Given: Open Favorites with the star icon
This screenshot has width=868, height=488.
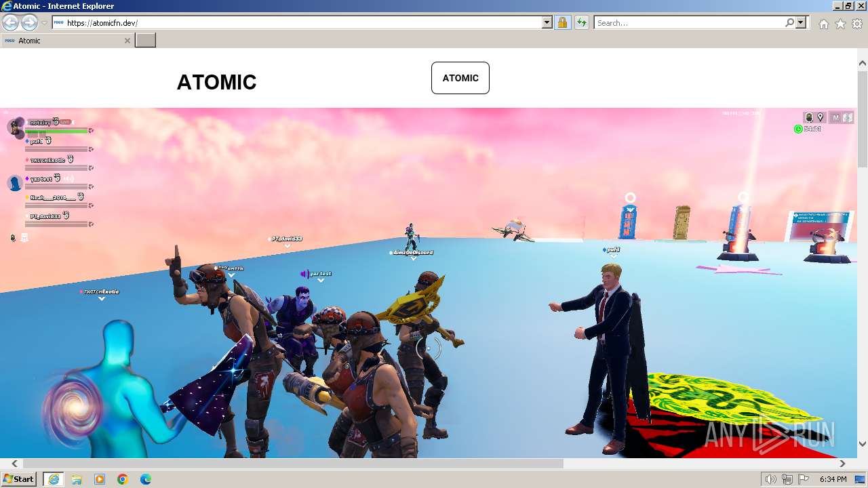Looking at the screenshot, I should tap(840, 24).
